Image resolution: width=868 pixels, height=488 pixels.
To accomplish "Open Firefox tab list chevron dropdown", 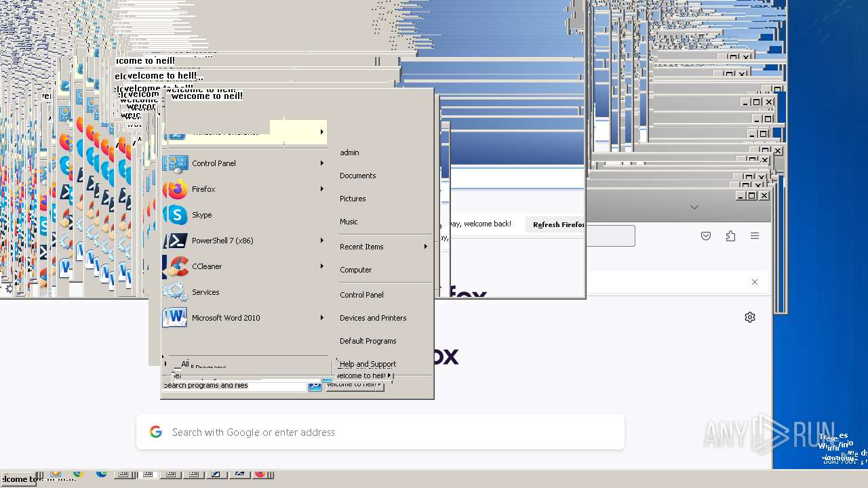I will 694,207.
